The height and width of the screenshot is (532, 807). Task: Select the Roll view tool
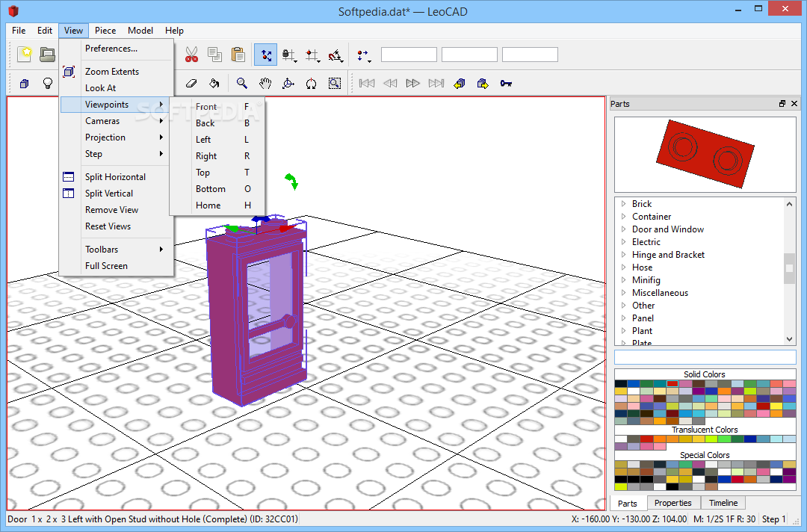coord(312,84)
